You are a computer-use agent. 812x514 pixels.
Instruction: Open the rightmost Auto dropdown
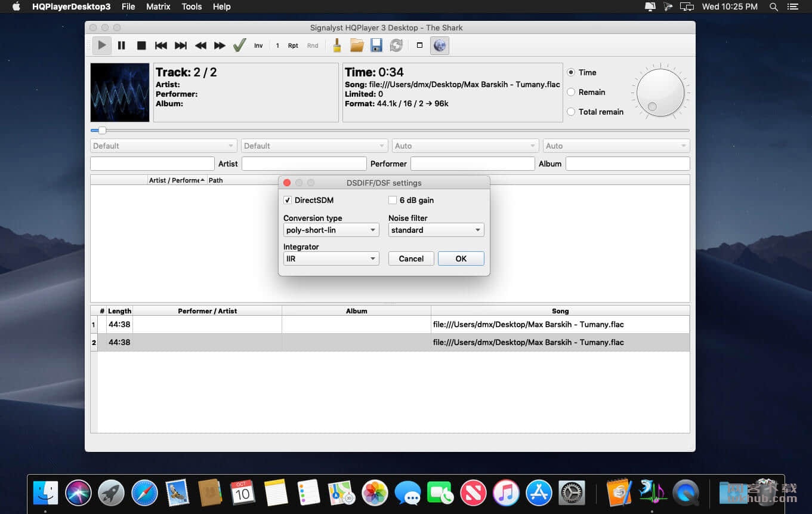[x=616, y=146]
